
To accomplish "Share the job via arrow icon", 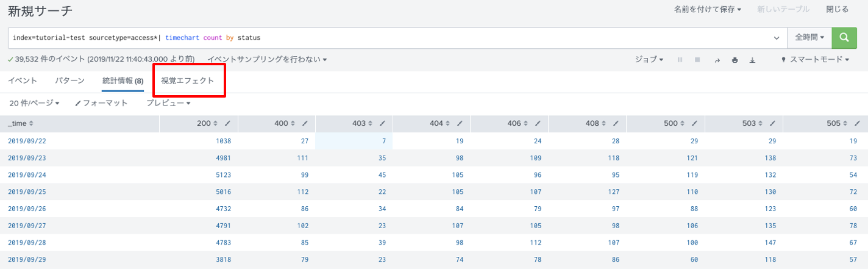I will 717,60.
